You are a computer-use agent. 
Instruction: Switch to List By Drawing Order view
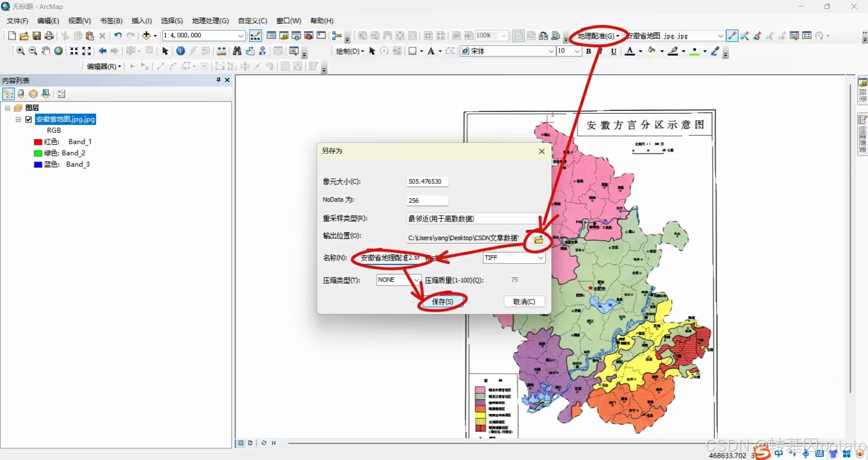(9, 94)
